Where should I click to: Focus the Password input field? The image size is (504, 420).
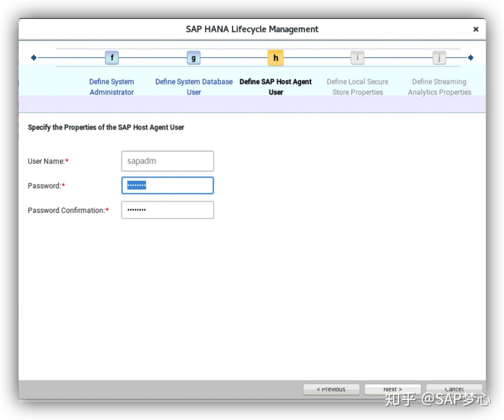point(168,185)
